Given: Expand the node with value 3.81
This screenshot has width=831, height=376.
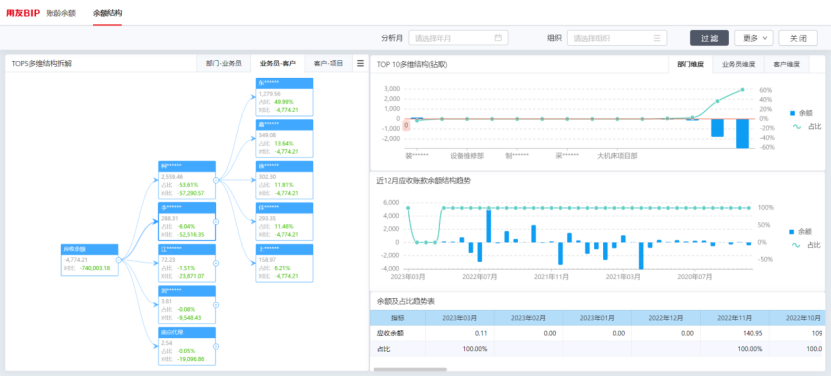Looking at the screenshot, I should coord(216,304).
